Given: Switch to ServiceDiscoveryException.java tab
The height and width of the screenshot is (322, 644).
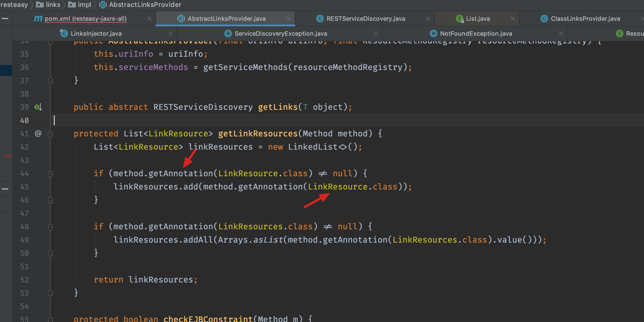Looking at the screenshot, I should pos(280,33).
